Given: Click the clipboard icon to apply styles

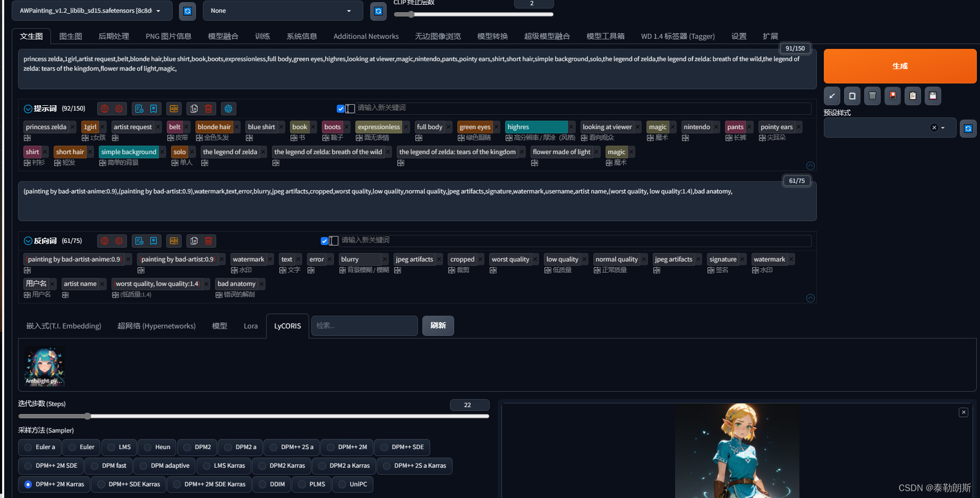Looking at the screenshot, I should tap(913, 96).
